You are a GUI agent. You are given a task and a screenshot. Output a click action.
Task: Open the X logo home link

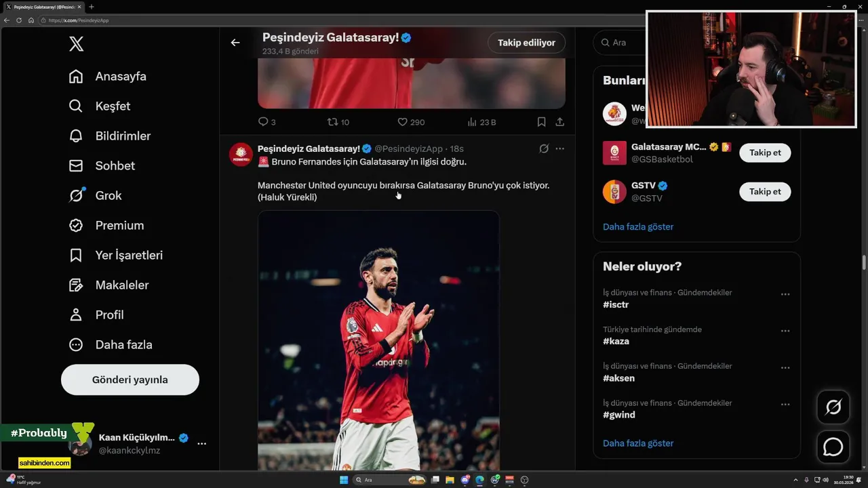coord(76,45)
